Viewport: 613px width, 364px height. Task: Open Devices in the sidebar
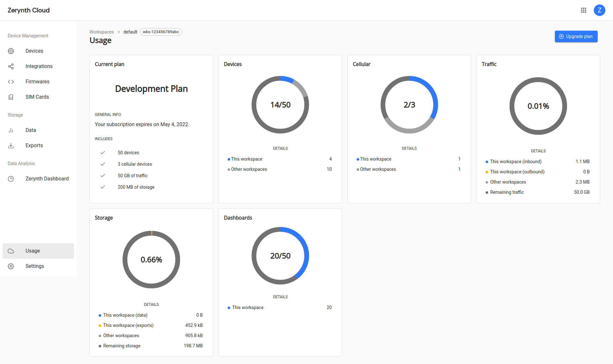[x=38, y=51]
